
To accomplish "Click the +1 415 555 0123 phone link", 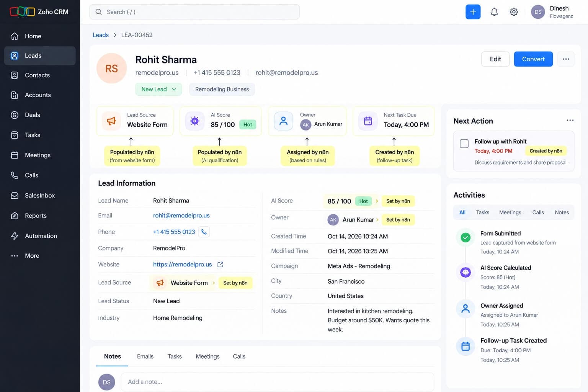I will point(174,232).
